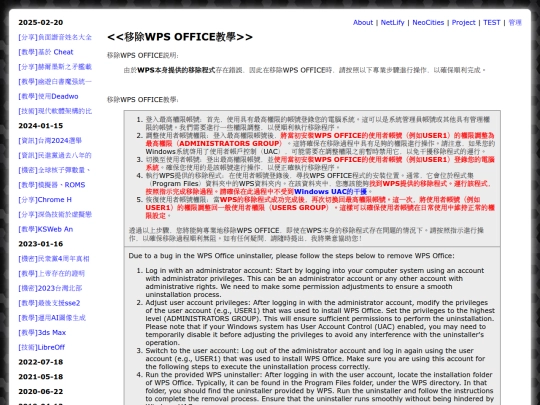This screenshot has width=540, height=405.
Task: Open the [分享] post ending in 姓名大全
Action: point(55,37)
